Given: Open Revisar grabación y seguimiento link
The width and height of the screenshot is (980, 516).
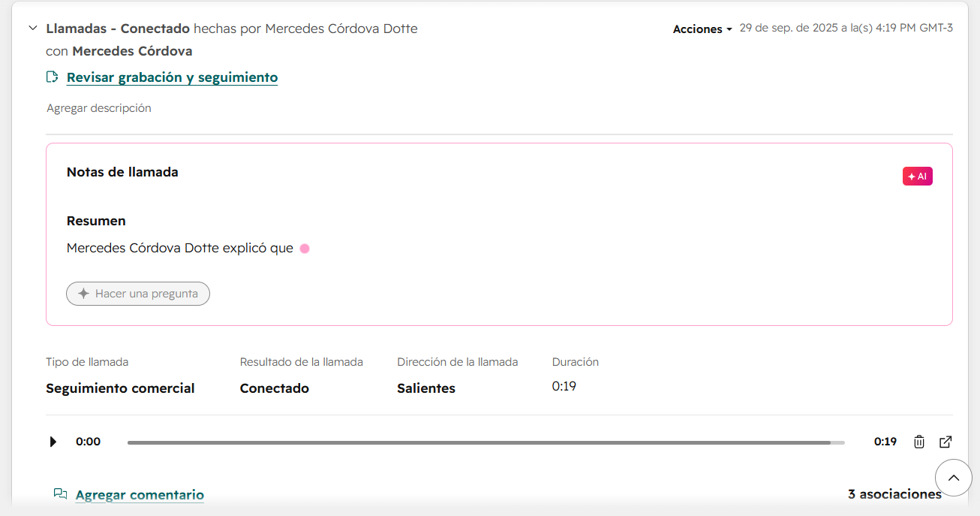Looking at the screenshot, I should [x=172, y=77].
